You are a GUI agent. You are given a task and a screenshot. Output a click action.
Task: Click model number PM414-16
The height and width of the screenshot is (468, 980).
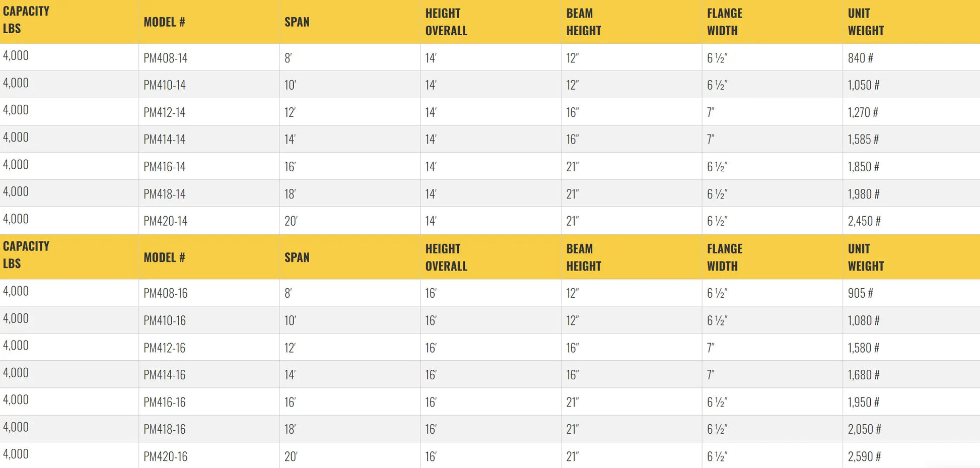click(164, 375)
